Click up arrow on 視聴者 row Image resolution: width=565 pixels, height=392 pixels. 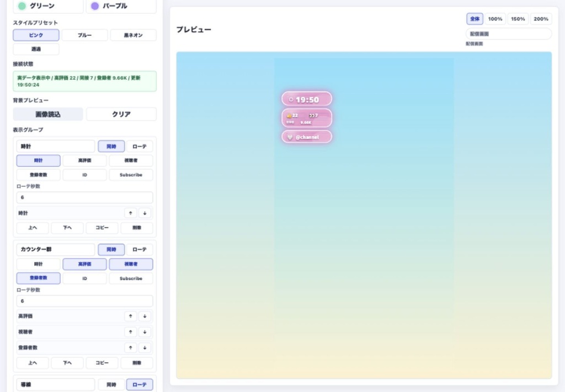click(130, 332)
